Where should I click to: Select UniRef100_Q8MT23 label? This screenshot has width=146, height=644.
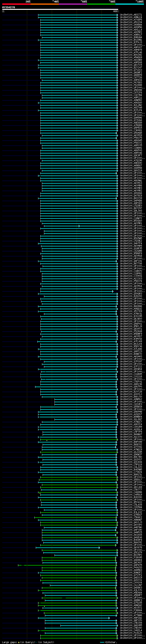pos(131,351)
